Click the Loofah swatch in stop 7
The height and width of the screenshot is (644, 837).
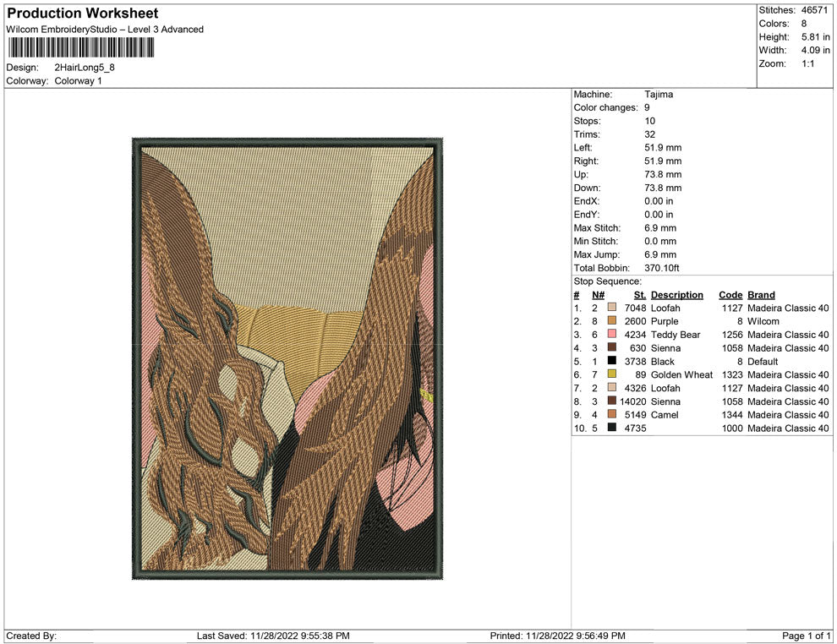612,387
